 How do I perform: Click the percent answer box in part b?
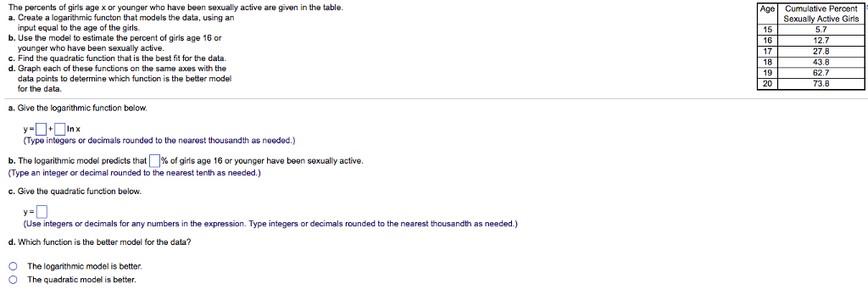click(154, 161)
